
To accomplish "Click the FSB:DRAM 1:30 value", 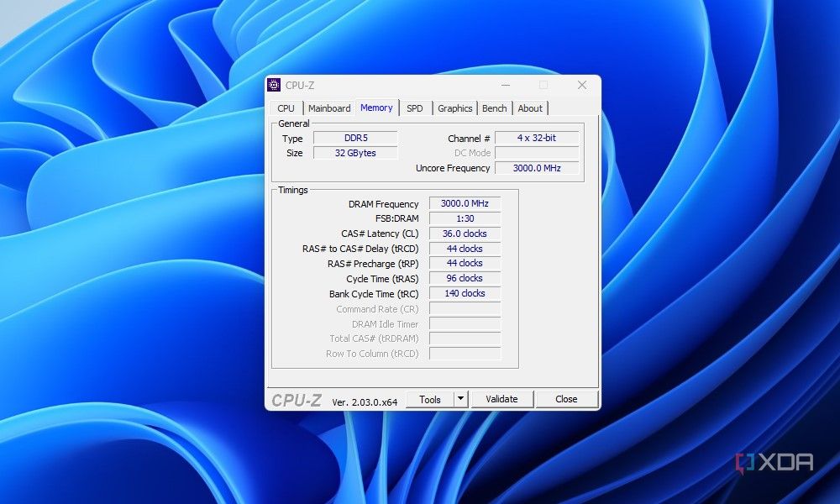I will (x=465, y=218).
